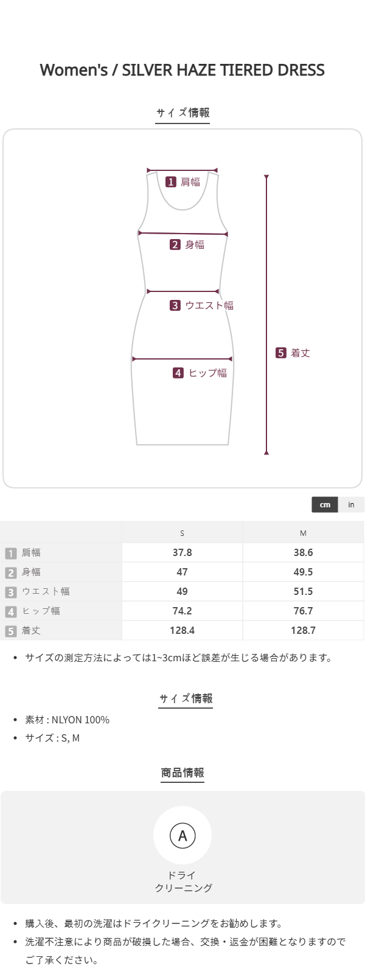Screen dimensions: 365x980
Task: Click the ウエスト幅 row label in table
Action: tap(46, 591)
